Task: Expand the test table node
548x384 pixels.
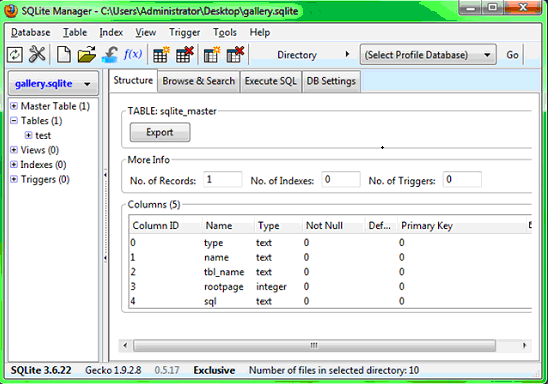Action: point(28,135)
